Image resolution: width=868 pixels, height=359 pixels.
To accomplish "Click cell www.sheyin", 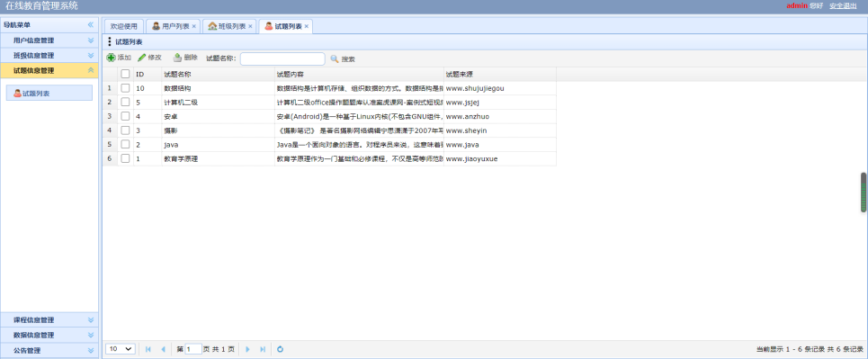I will (500, 130).
